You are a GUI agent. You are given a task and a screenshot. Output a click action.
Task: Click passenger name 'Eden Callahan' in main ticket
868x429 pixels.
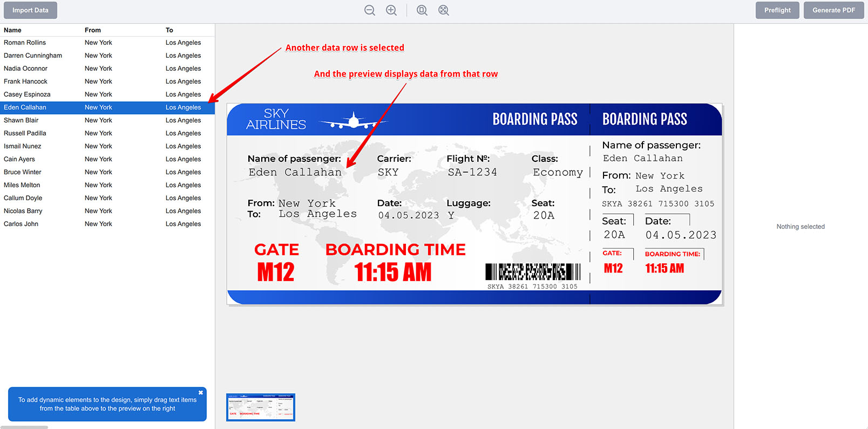295,172
